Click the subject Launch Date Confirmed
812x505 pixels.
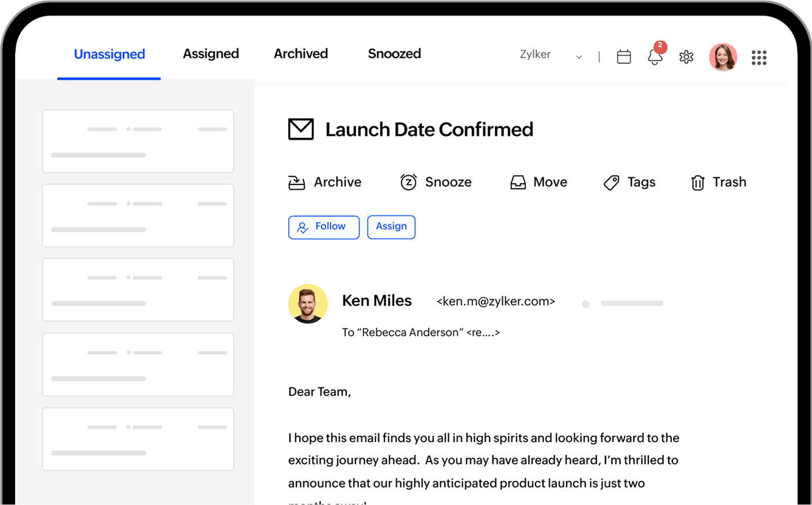point(429,129)
